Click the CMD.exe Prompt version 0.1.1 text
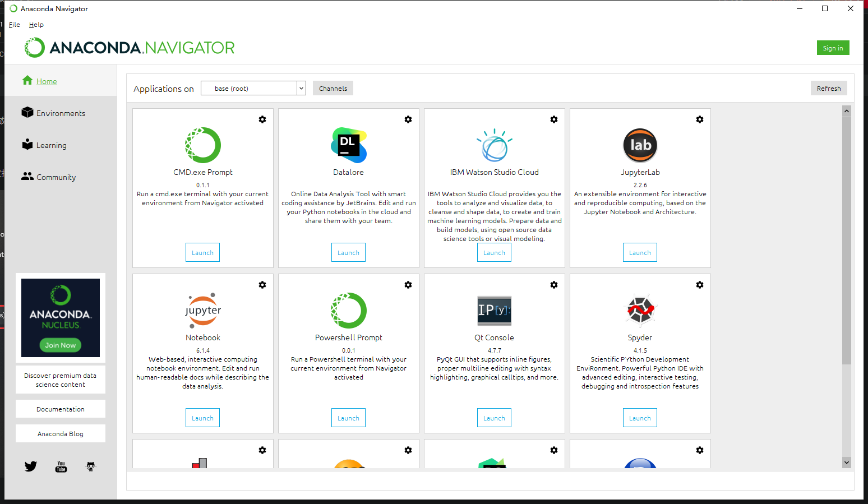Viewport: 868px width, 504px height. (203, 184)
